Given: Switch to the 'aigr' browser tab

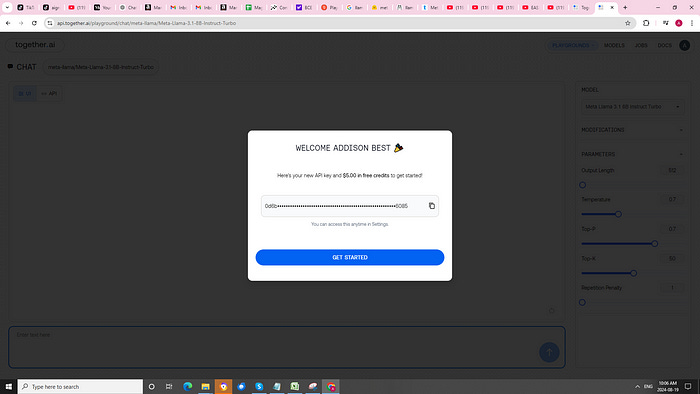Looking at the screenshot, I should 51,8.
